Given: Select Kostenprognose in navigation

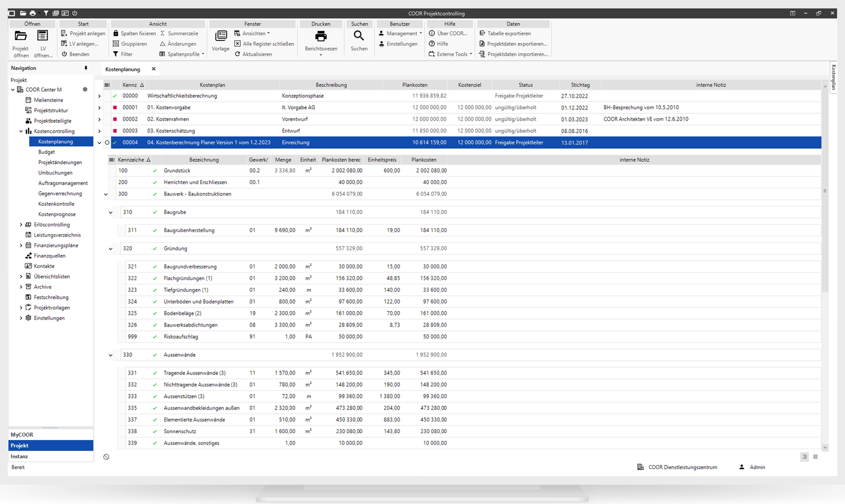Looking at the screenshot, I should point(57,214).
